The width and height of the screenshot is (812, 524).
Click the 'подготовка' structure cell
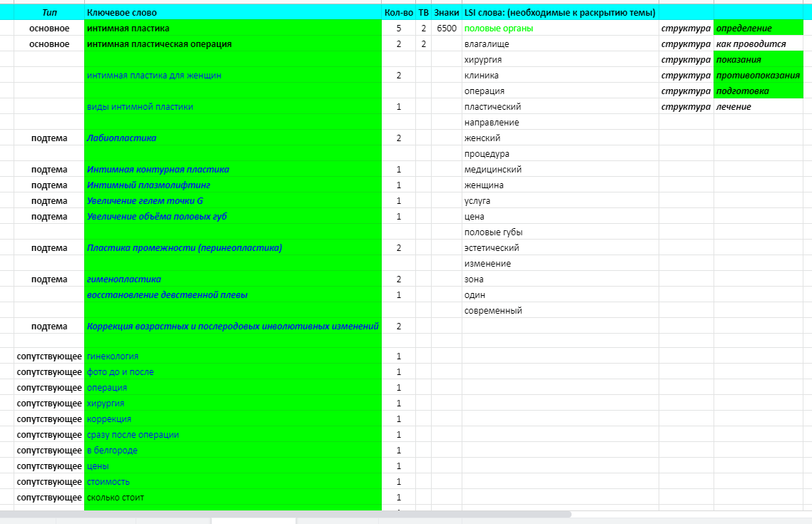coord(758,91)
